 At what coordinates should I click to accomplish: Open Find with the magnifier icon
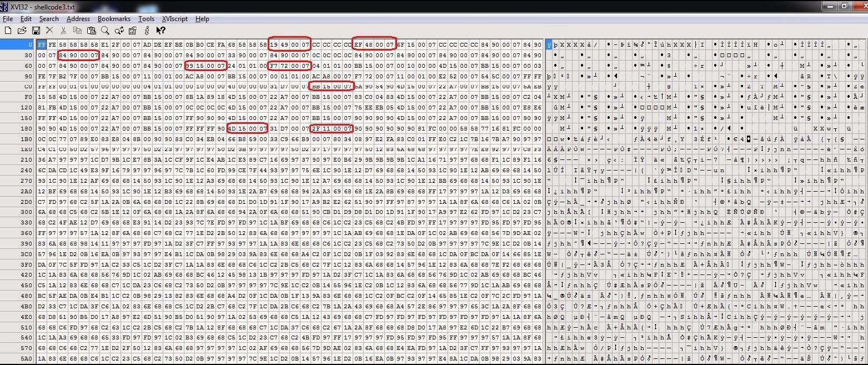tap(105, 31)
